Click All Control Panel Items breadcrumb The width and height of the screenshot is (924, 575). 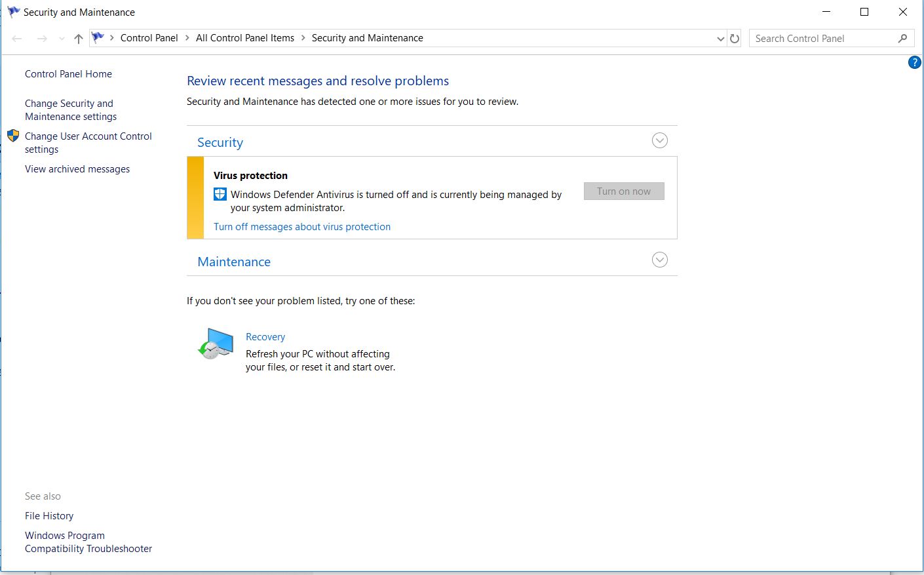245,38
